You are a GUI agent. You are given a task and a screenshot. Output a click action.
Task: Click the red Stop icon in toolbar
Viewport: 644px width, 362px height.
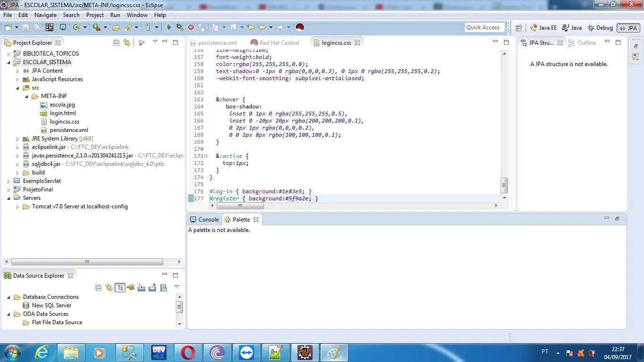191,27
